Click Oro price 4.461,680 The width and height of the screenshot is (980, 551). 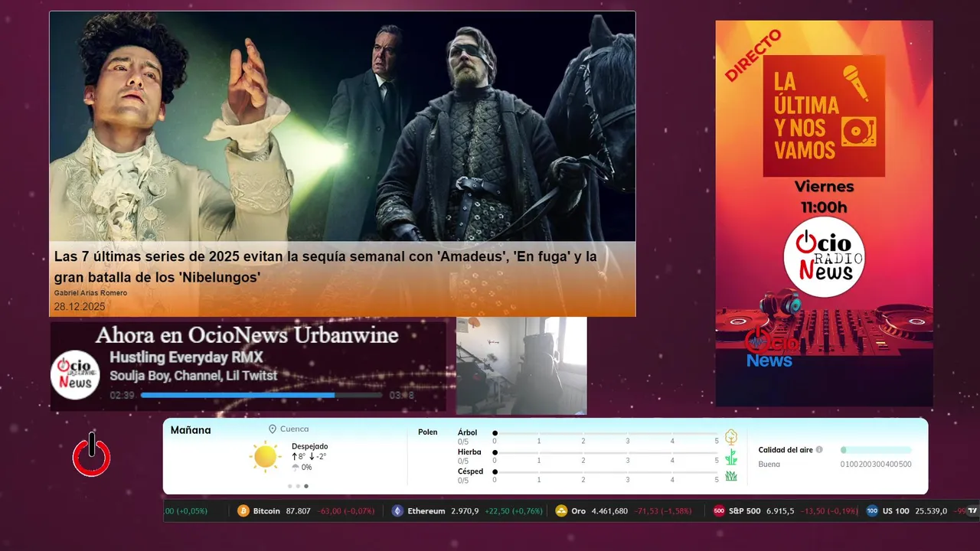(609, 511)
